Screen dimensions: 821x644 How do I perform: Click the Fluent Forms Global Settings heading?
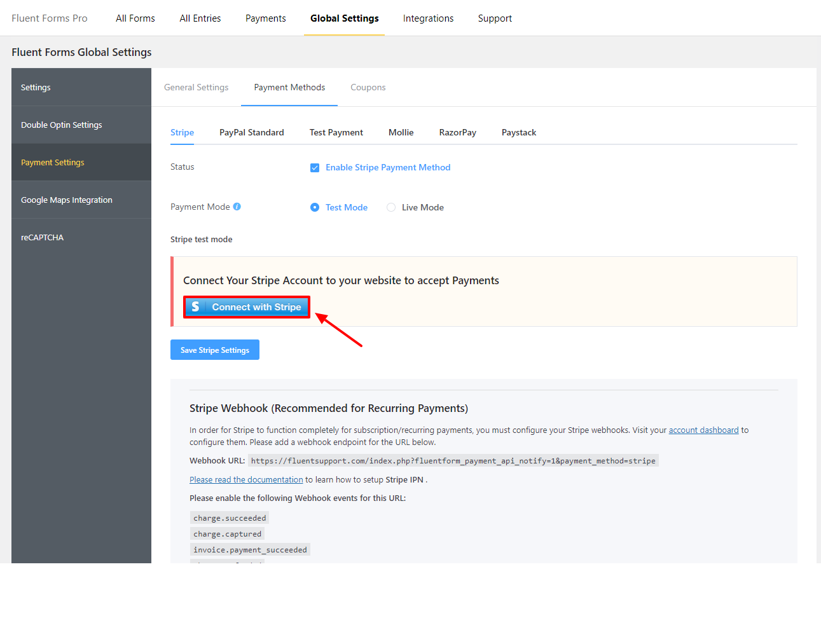81,52
